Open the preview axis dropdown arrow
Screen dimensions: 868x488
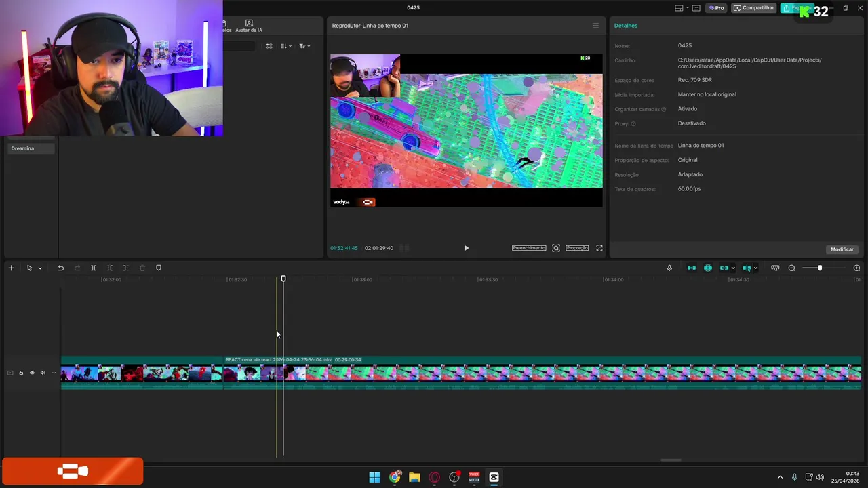click(x=755, y=268)
